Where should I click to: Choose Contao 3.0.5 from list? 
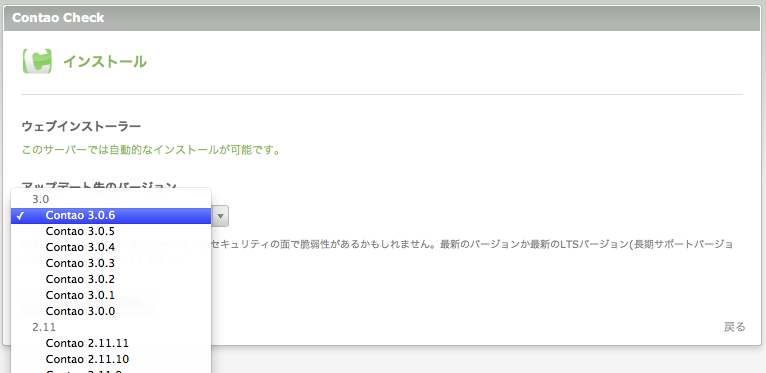pyautogui.click(x=111, y=231)
